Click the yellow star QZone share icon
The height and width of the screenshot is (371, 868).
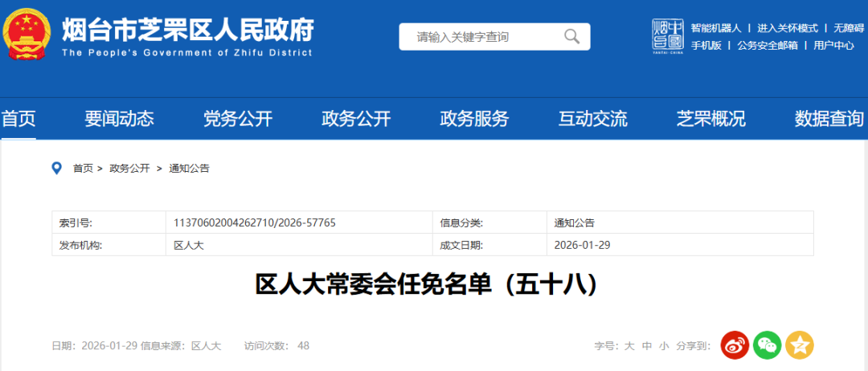[x=800, y=345]
